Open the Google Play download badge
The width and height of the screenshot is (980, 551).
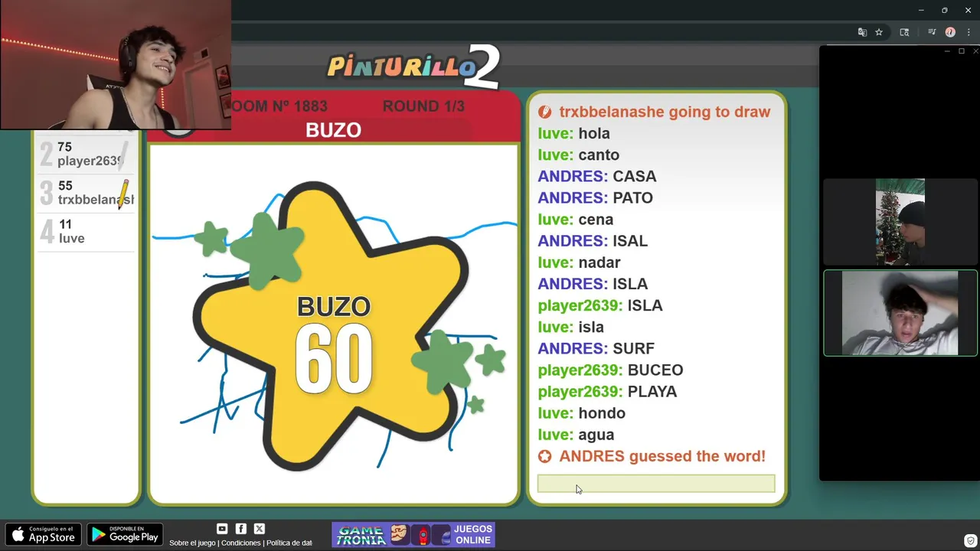pyautogui.click(x=125, y=534)
